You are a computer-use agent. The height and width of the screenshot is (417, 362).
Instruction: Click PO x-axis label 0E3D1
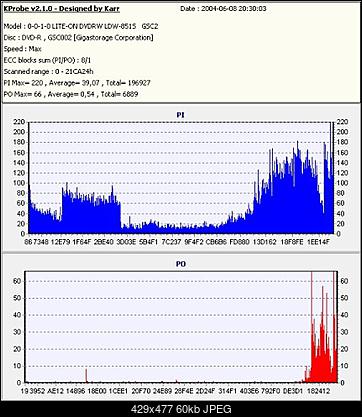pyautogui.click(x=293, y=391)
